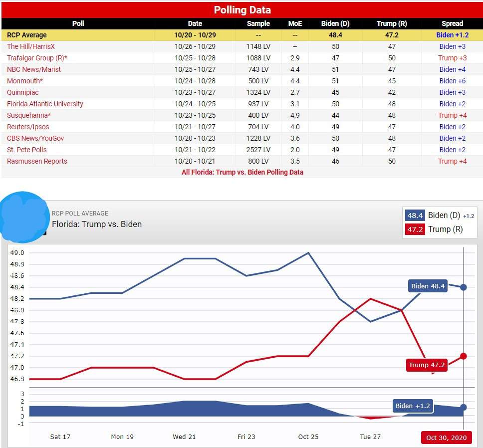Viewport: 483px width, 448px height.
Task: Open the Monmouth* poll link
Action: pos(25,81)
